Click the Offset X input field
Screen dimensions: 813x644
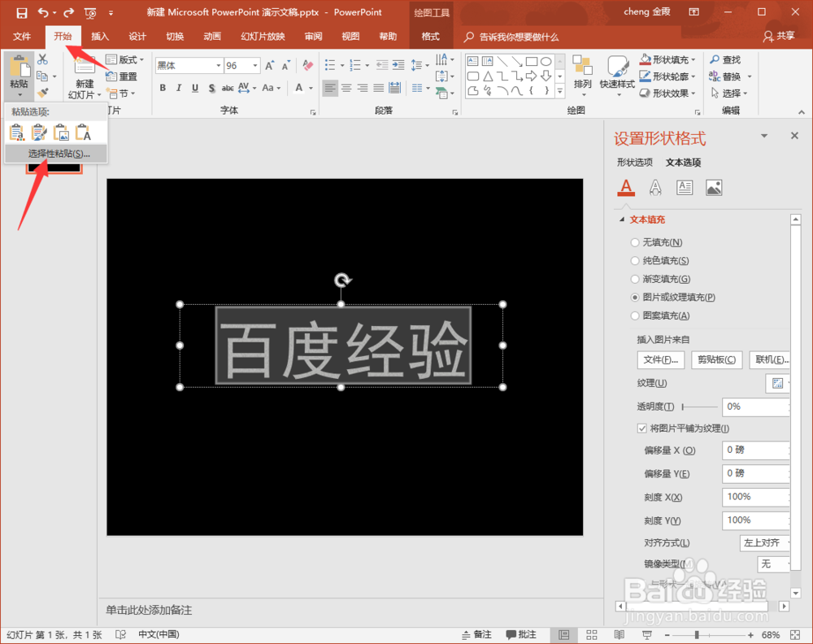[756, 450]
